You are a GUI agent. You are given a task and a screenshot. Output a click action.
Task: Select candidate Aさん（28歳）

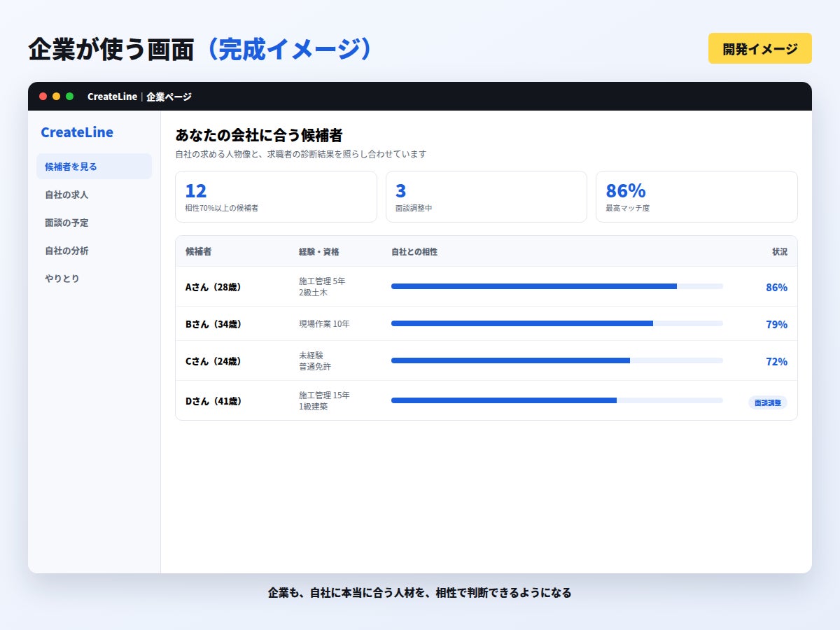click(213, 287)
